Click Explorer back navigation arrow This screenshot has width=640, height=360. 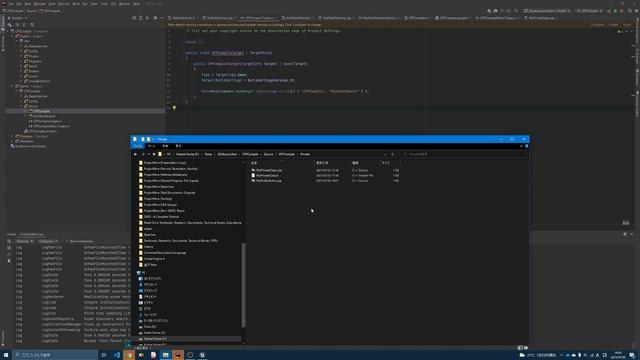coord(136,154)
